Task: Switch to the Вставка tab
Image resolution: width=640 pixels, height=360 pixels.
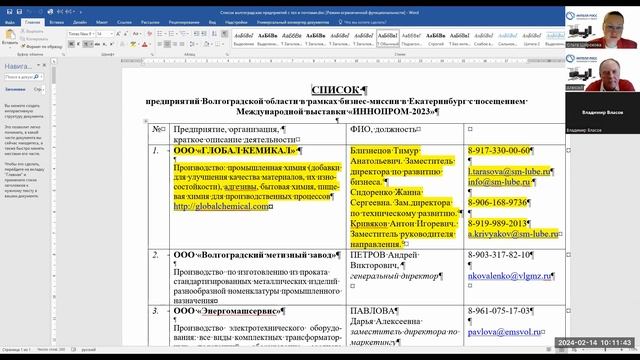Action: pyautogui.click(x=56, y=22)
